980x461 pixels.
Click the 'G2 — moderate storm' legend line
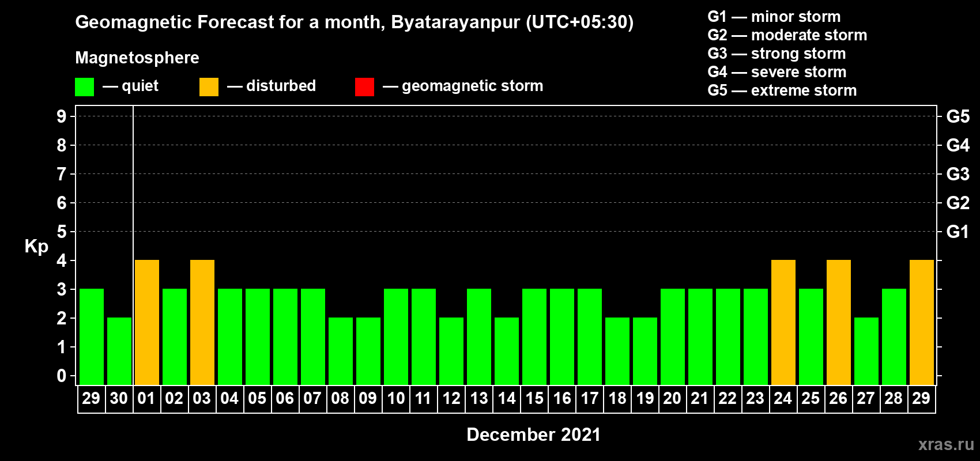(x=787, y=35)
